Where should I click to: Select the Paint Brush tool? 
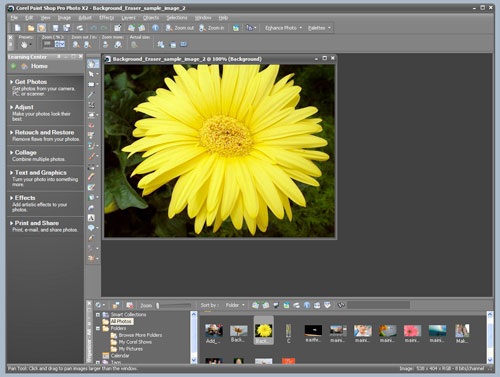tap(91, 156)
